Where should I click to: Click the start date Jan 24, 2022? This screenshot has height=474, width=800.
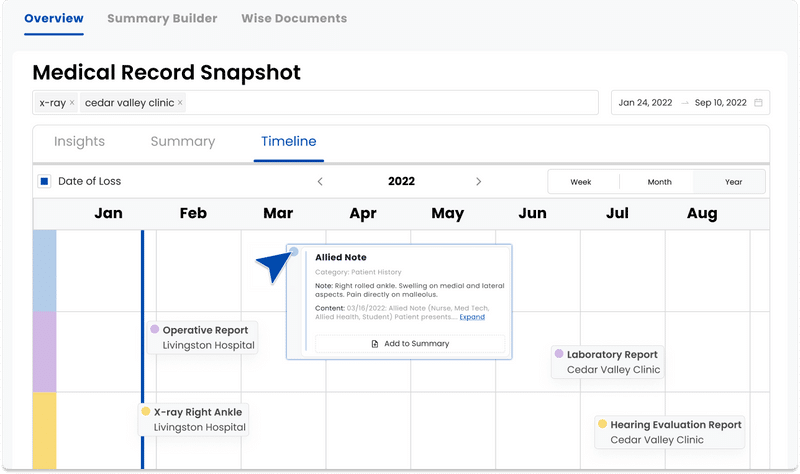tap(645, 103)
